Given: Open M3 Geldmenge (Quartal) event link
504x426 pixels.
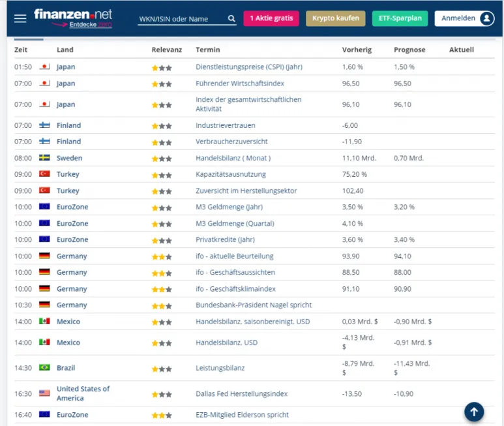Looking at the screenshot, I should pyautogui.click(x=235, y=224).
